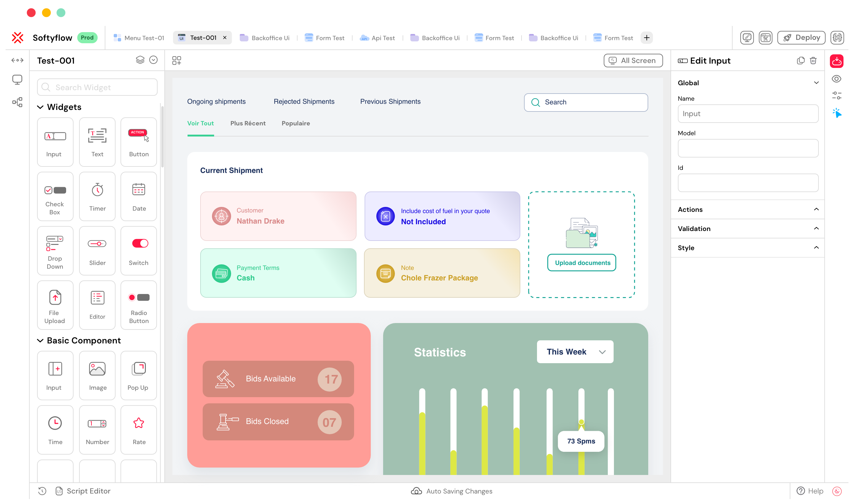The height and width of the screenshot is (504, 854).
Task: Open the Script Editor icon
Action: tap(59, 491)
